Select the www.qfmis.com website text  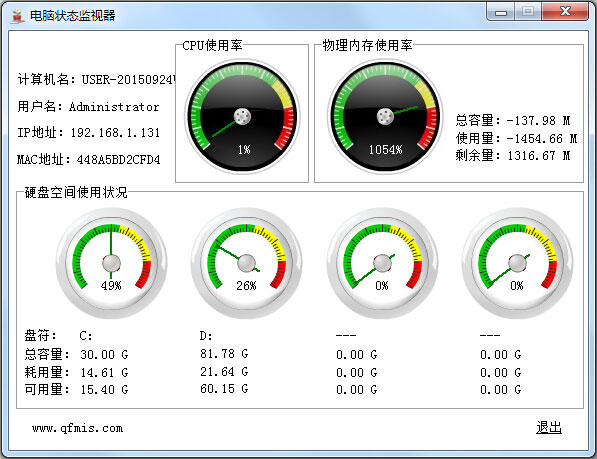point(78,428)
